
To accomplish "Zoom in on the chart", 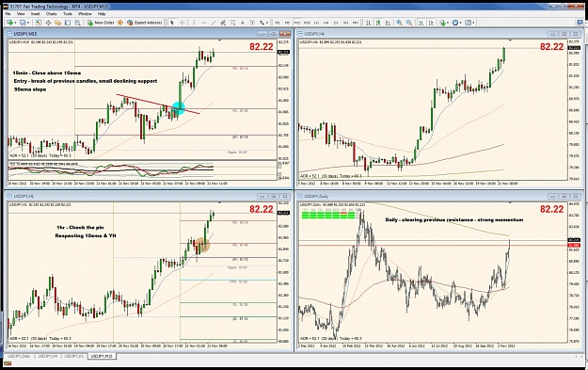I will coord(399,23).
